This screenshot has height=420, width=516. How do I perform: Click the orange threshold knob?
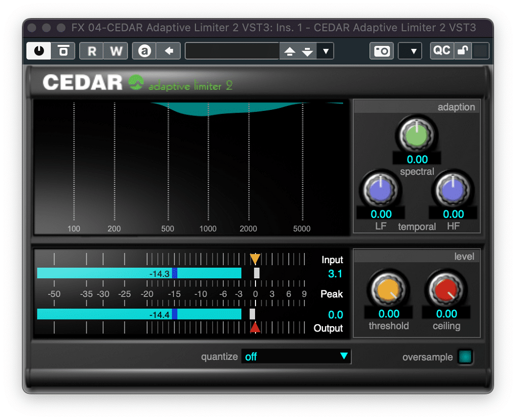point(389,289)
